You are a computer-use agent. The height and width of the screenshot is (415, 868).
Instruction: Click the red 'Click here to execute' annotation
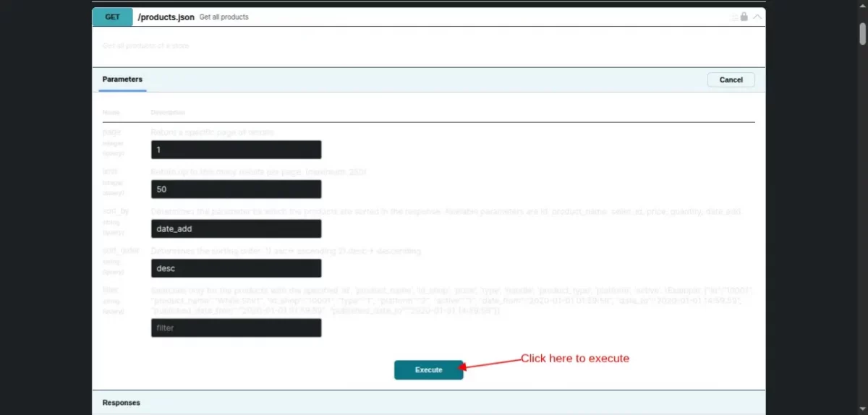point(575,358)
